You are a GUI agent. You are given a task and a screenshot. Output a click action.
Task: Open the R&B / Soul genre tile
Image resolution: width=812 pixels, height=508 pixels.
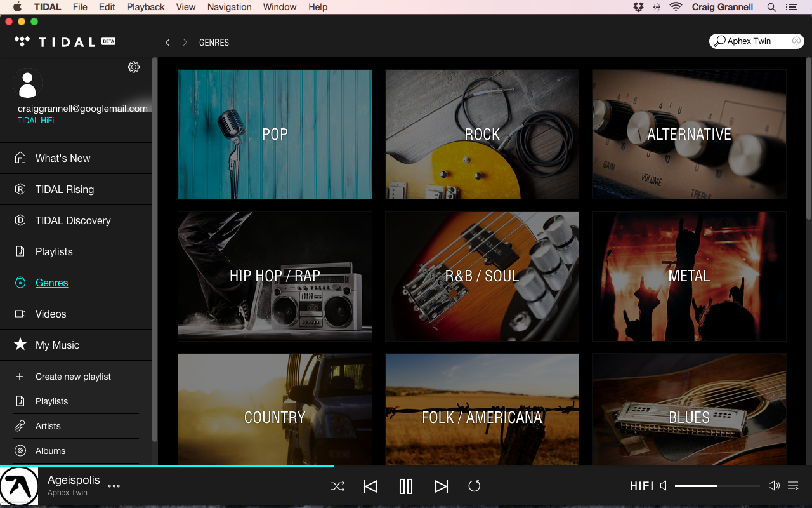482,276
